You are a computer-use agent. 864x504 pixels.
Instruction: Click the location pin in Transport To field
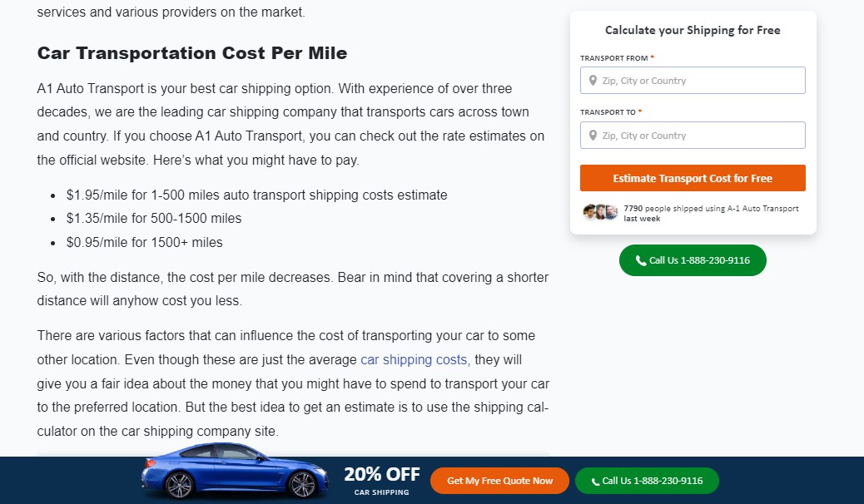593,135
